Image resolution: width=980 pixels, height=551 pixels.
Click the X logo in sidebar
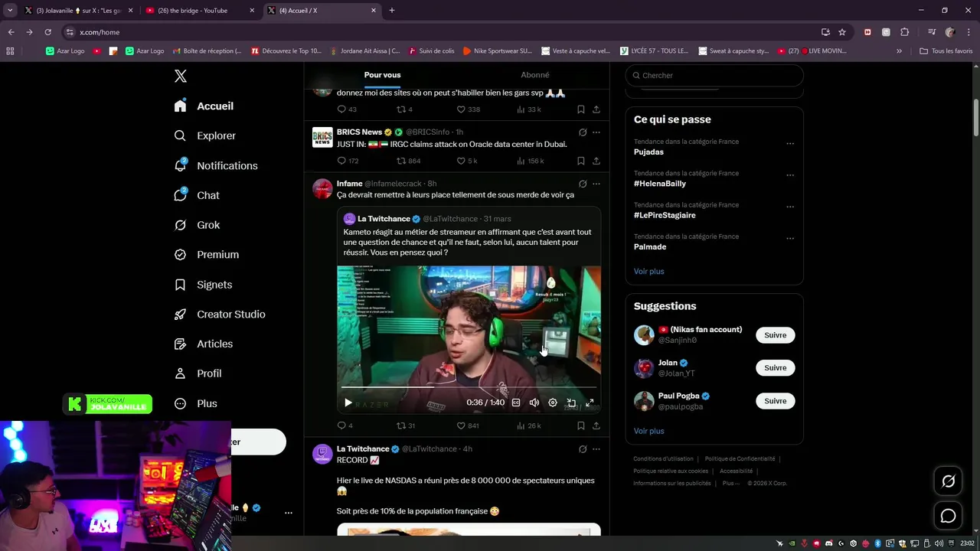[x=181, y=76]
